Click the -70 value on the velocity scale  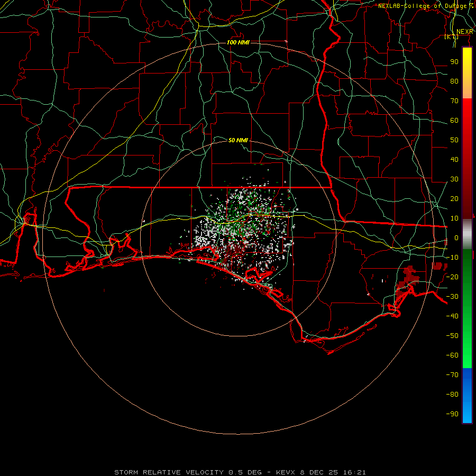point(452,375)
